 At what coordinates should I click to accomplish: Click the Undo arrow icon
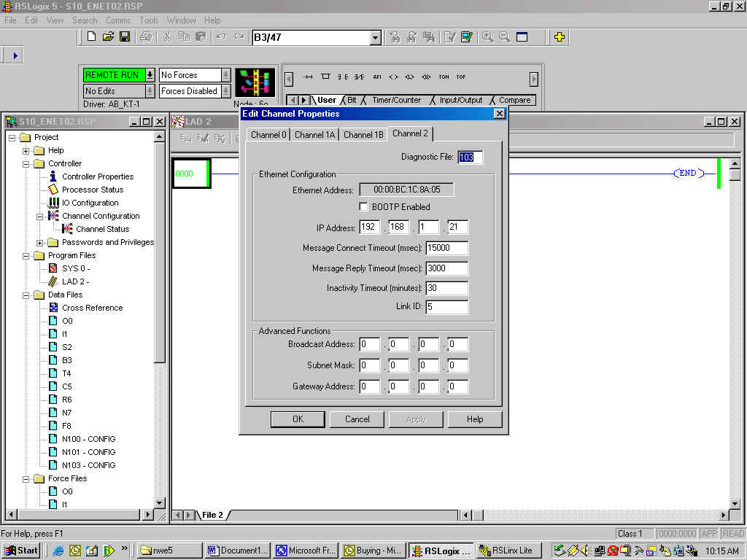221,36
